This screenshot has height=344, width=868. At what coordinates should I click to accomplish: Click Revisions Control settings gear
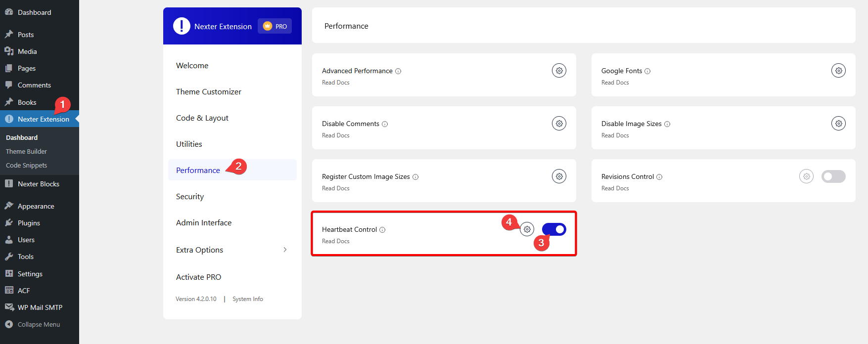pyautogui.click(x=806, y=176)
